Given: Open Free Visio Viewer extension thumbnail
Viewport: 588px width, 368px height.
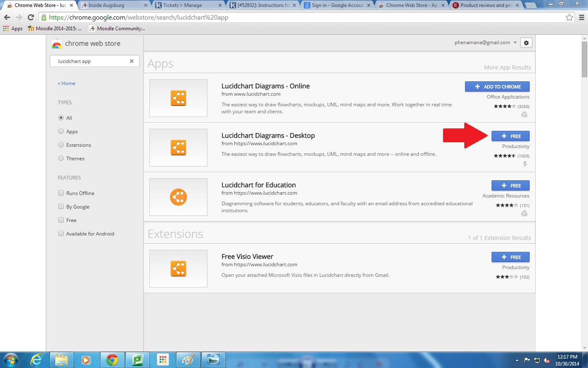Looking at the screenshot, I should [178, 269].
